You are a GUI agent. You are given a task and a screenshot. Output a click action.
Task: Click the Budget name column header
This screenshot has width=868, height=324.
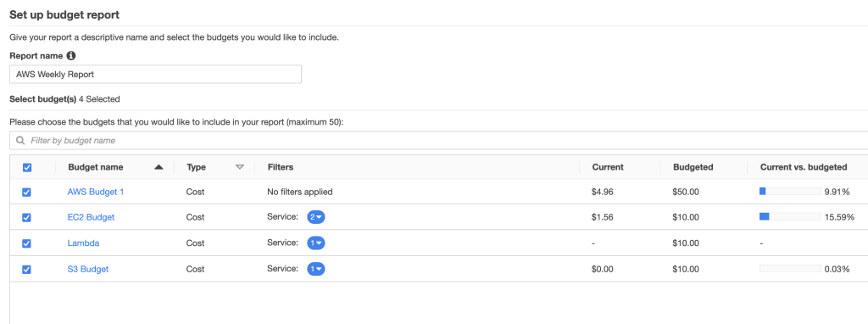[x=96, y=167]
